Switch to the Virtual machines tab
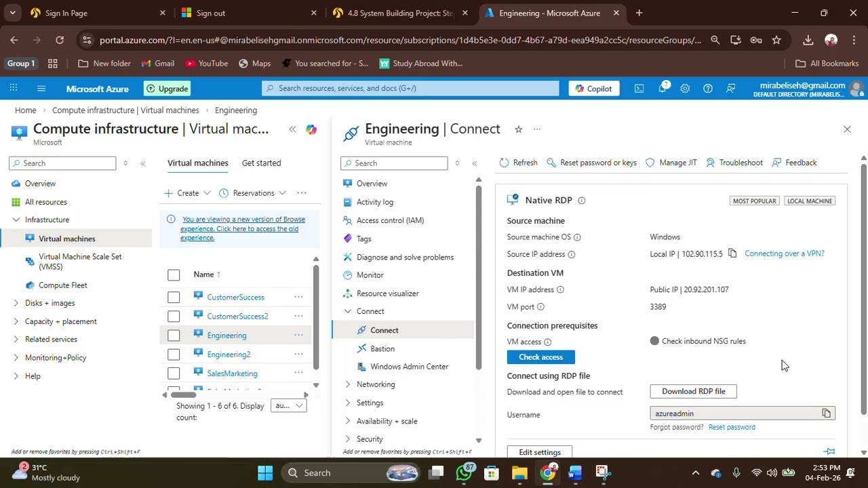Screen dimensions: 868x488 [198, 163]
